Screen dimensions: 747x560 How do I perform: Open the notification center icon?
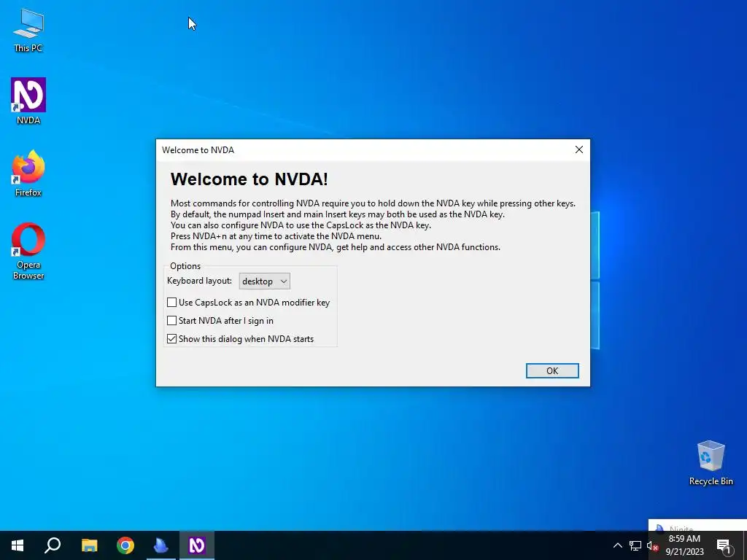click(x=724, y=545)
